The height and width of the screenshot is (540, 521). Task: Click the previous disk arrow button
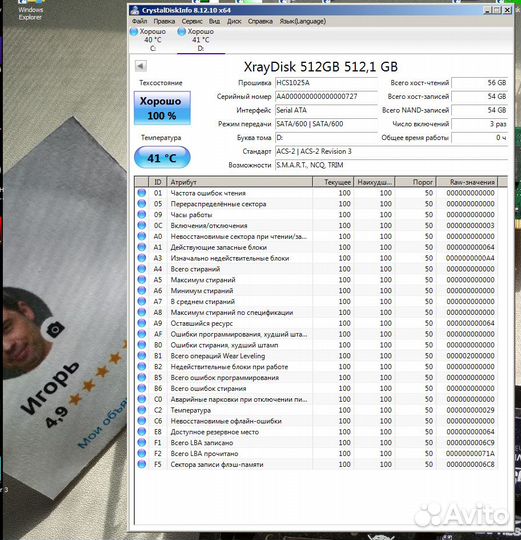pyautogui.click(x=141, y=66)
